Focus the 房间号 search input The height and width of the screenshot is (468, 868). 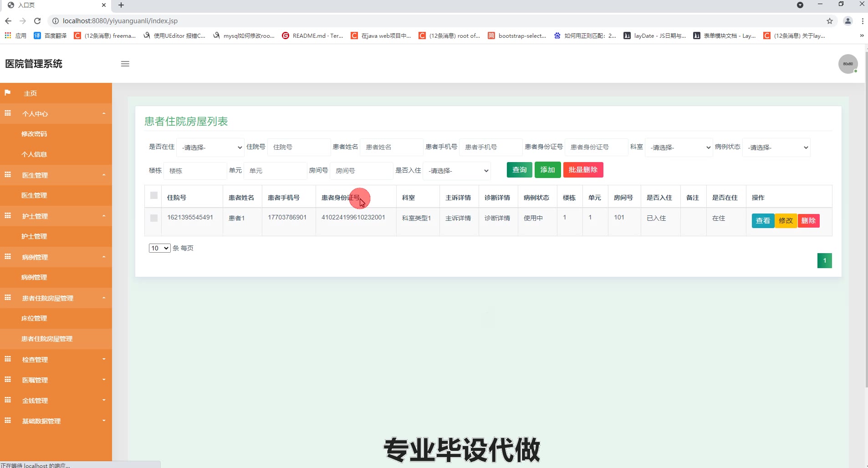(361, 171)
